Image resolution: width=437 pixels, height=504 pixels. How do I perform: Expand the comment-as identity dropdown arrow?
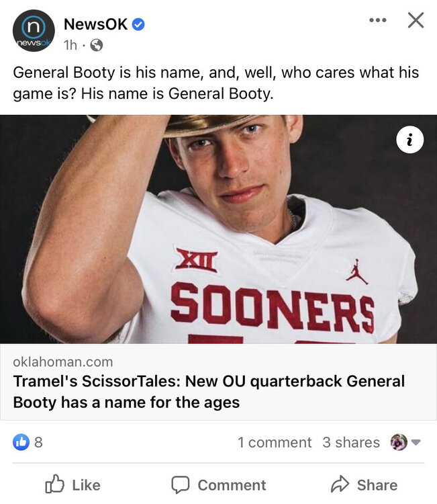[416, 442]
